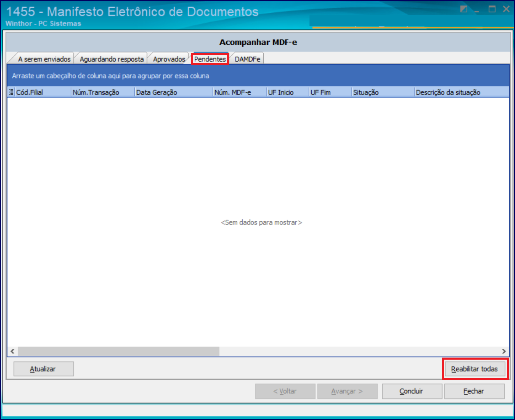Viewport: 515px width, 420px height.
Task: Sort by Cód.Filial column header
Action: [x=43, y=92]
